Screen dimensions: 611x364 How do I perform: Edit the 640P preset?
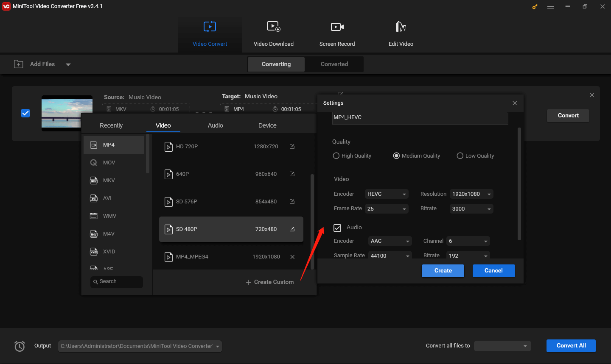pyautogui.click(x=292, y=174)
